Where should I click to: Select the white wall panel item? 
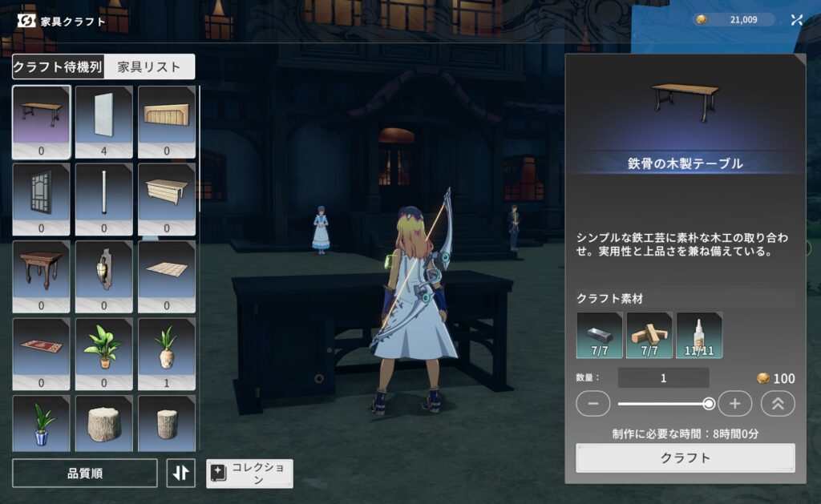[104, 115]
